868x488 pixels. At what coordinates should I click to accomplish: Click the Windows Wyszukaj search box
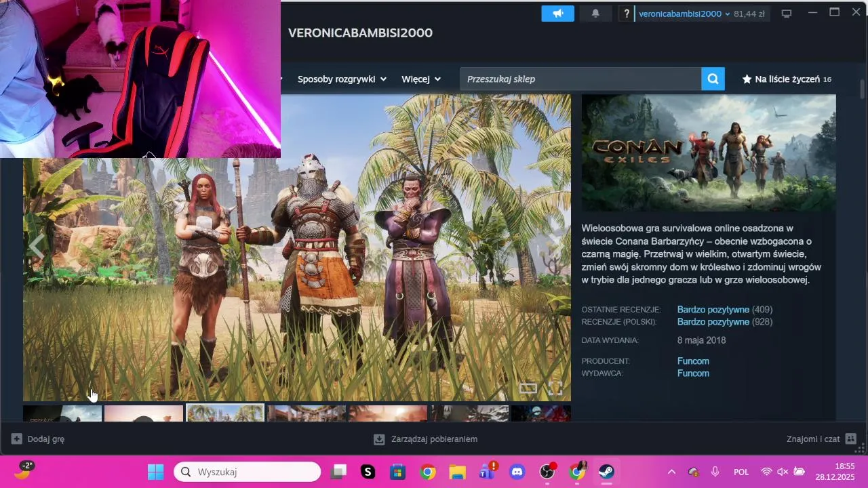click(x=247, y=472)
